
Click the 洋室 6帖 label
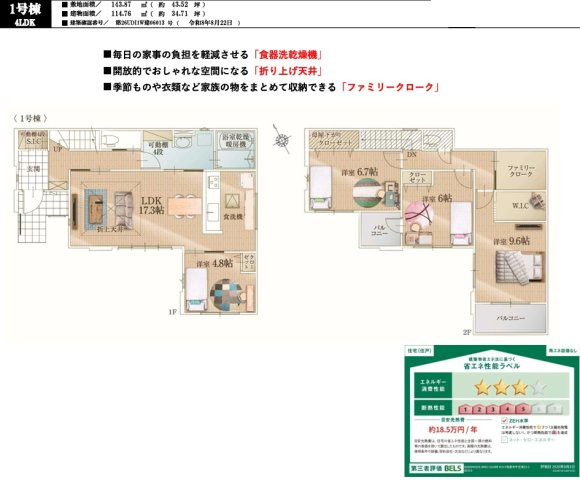click(437, 199)
